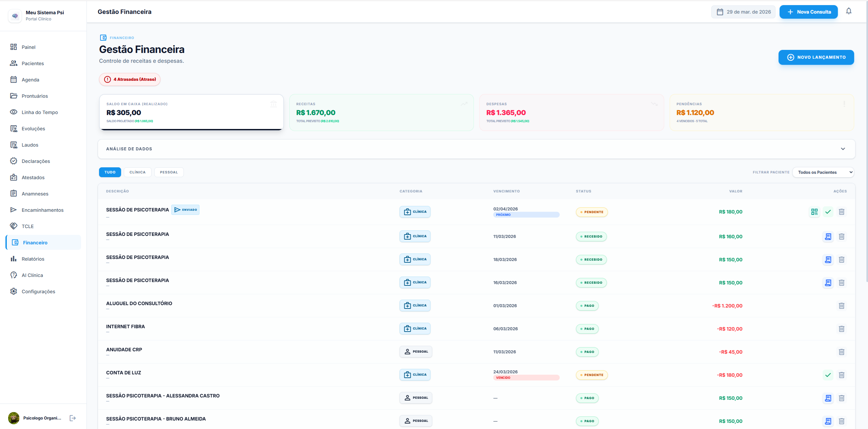Delete the Anuidade CRP entry
The width and height of the screenshot is (868, 429).
841,352
